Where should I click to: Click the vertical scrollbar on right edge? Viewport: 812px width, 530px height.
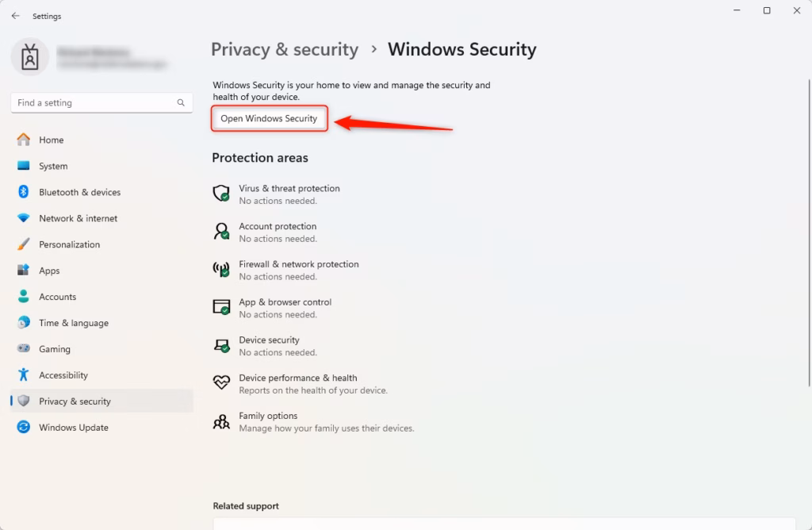(x=809, y=232)
